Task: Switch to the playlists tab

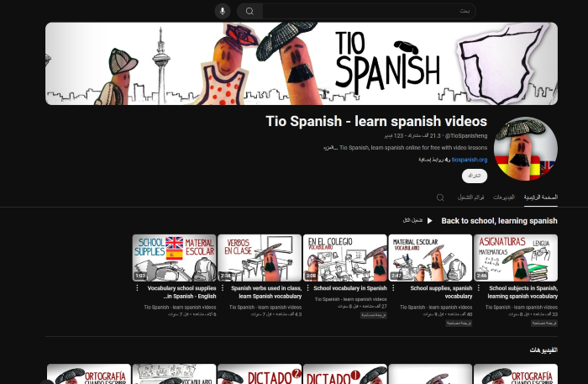Action: (470, 197)
